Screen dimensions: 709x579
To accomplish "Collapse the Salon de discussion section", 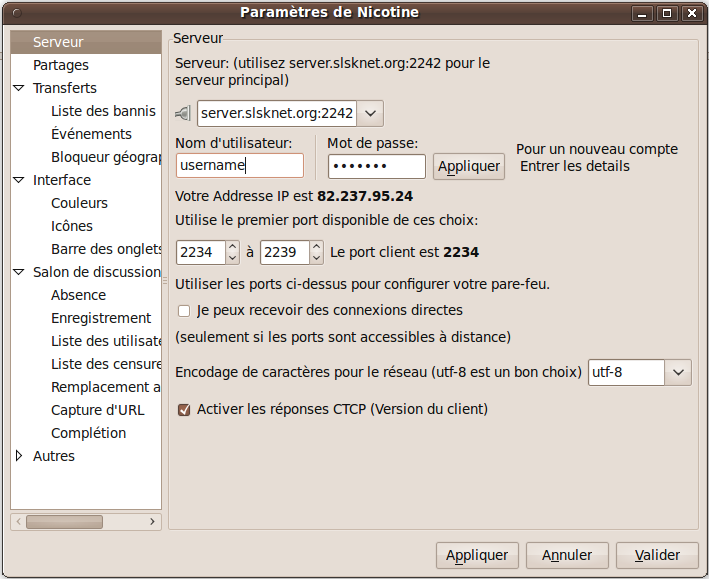I will (x=19, y=272).
